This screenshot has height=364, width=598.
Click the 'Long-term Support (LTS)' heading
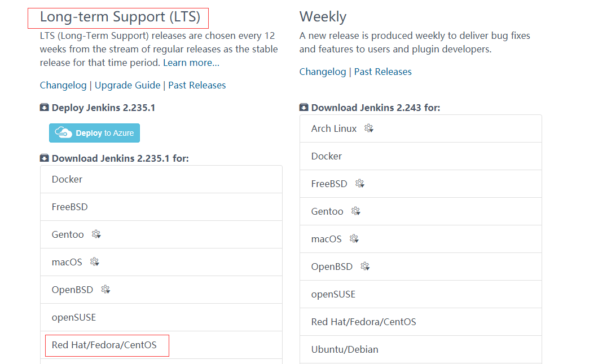[120, 17]
